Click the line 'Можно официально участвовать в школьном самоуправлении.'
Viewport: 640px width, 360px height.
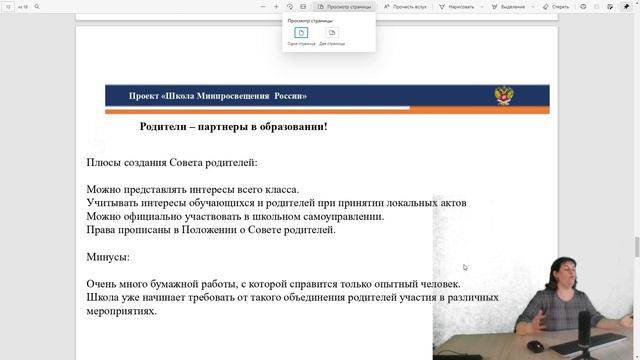[235, 216]
